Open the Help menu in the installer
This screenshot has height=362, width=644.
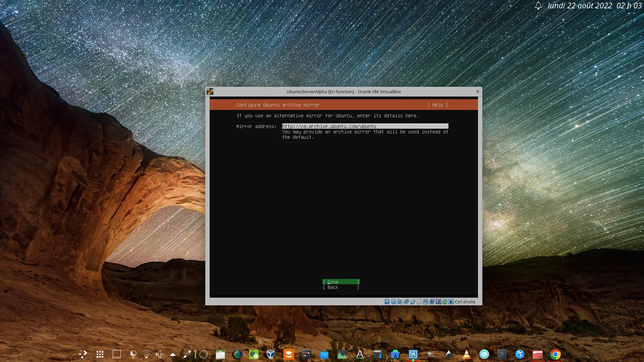click(437, 105)
